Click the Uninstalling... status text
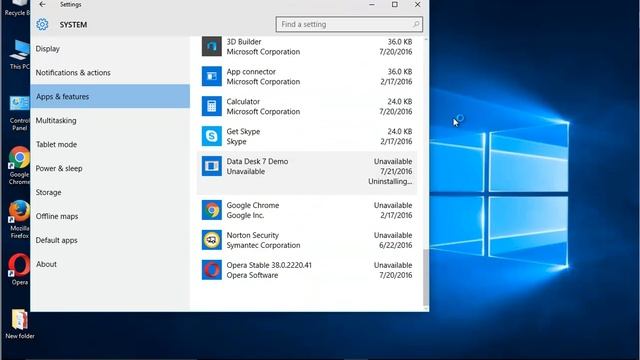 coord(390,181)
